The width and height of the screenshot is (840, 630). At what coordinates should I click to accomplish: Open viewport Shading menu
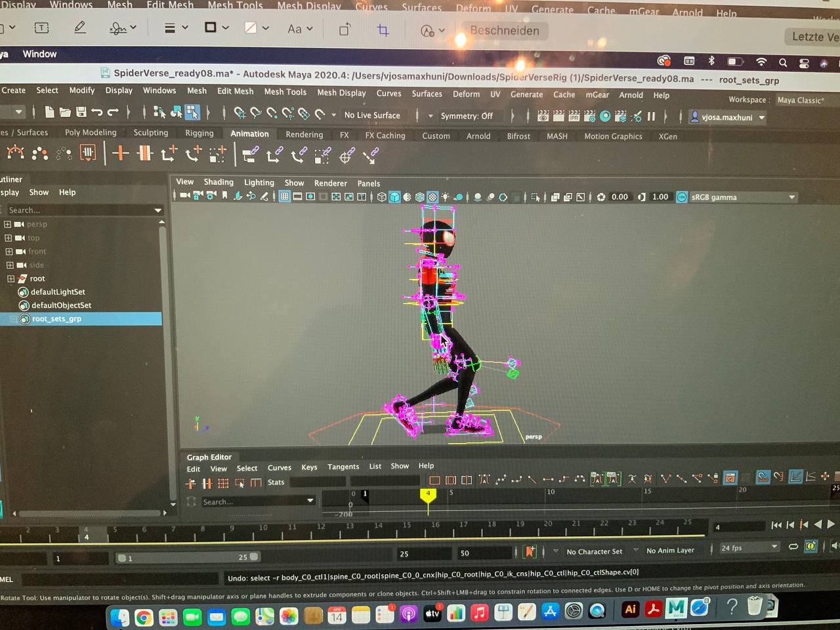pyautogui.click(x=219, y=182)
